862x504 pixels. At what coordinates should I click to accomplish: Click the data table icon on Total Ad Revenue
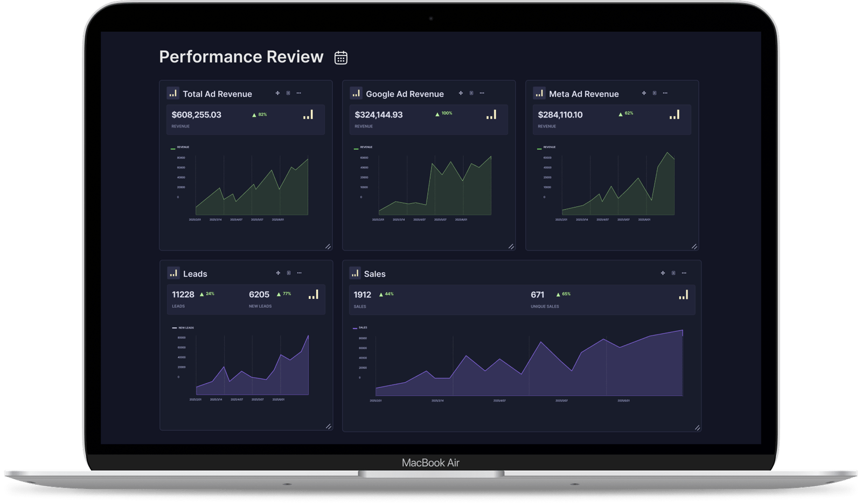[288, 93]
